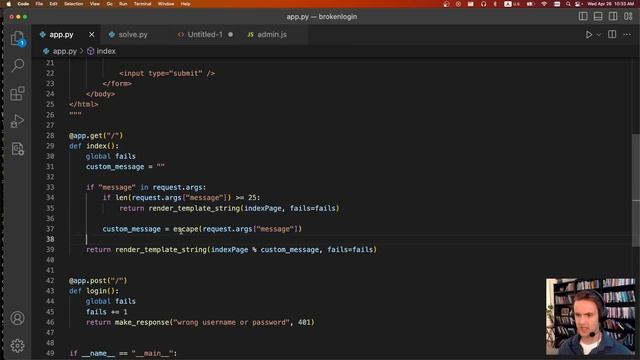Viewport: 640px width, 360px height.
Task: Click '@app.post("/")' decorator on line 42
Action: pyautogui.click(x=98, y=280)
